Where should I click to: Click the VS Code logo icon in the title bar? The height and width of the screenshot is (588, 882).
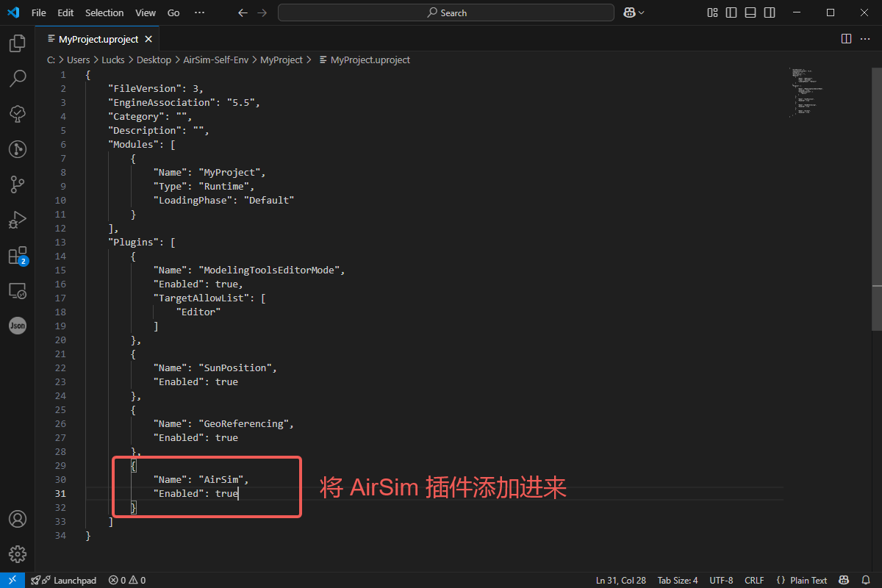tap(12, 12)
